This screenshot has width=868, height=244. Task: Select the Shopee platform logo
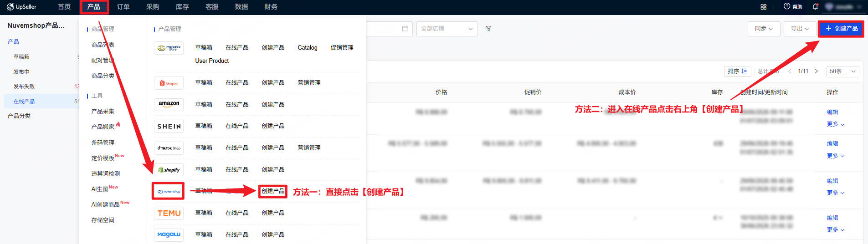(169, 83)
